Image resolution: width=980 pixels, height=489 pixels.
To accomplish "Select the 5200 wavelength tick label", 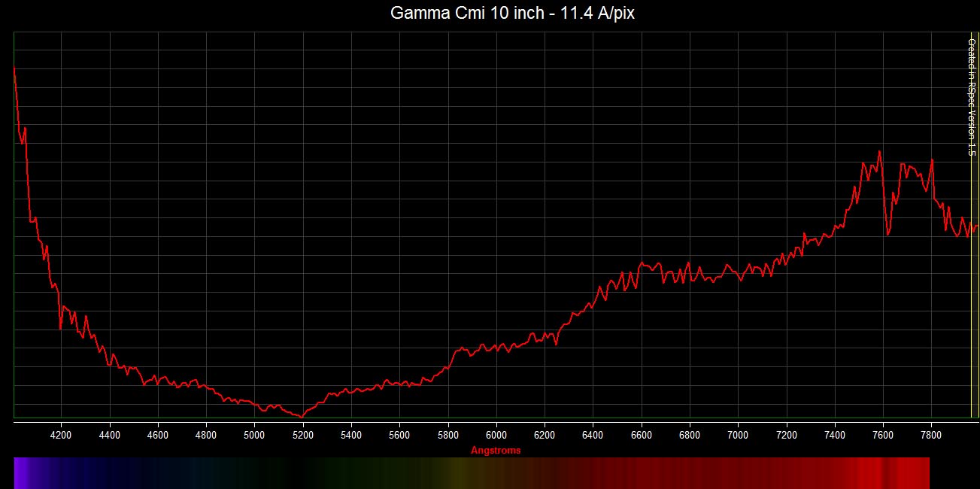I will (302, 435).
